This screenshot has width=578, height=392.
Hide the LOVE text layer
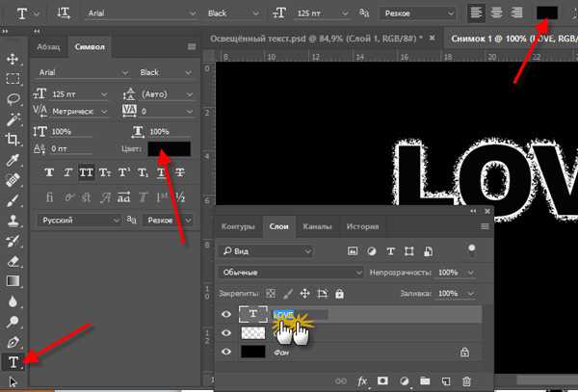click(226, 314)
